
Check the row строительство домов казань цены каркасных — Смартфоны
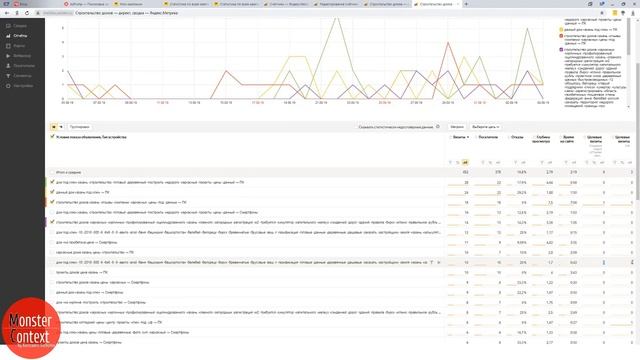pos(52,282)
